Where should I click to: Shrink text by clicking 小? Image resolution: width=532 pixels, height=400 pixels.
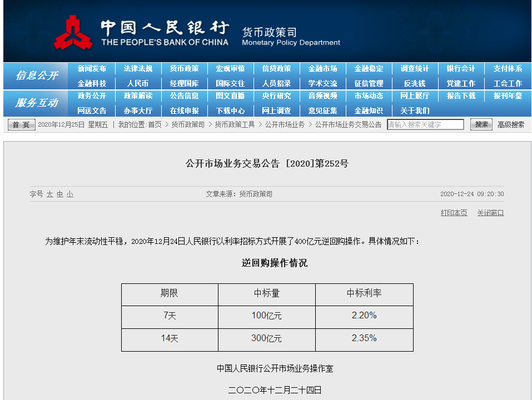coord(69,194)
